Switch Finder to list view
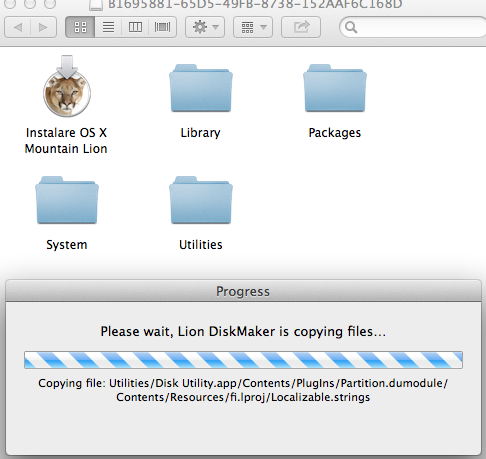Image resolution: width=486 pixels, height=459 pixels. pyautogui.click(x=108, y=27)
